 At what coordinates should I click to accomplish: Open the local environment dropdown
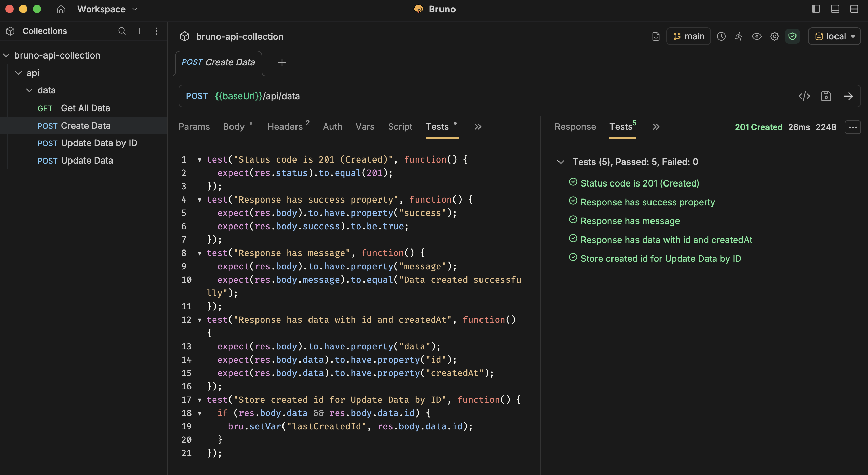click(x=834, y=36)
